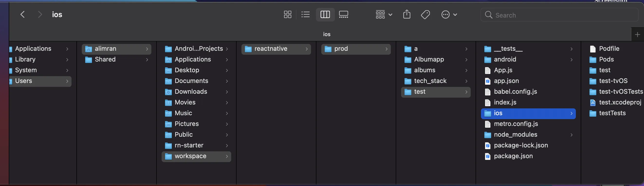Screen dimensions: 644x186
Task: Select the ios tab title
Action: pos(326,34)
